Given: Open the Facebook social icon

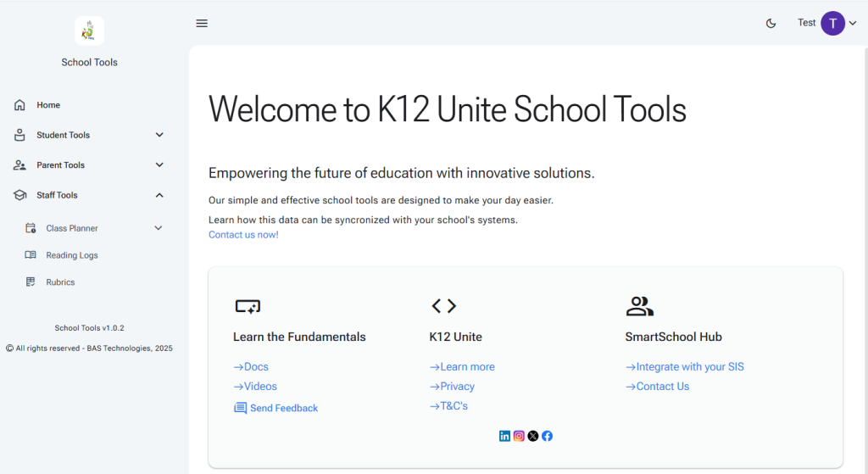Looking at the screenshot, I should coord(547,436).
